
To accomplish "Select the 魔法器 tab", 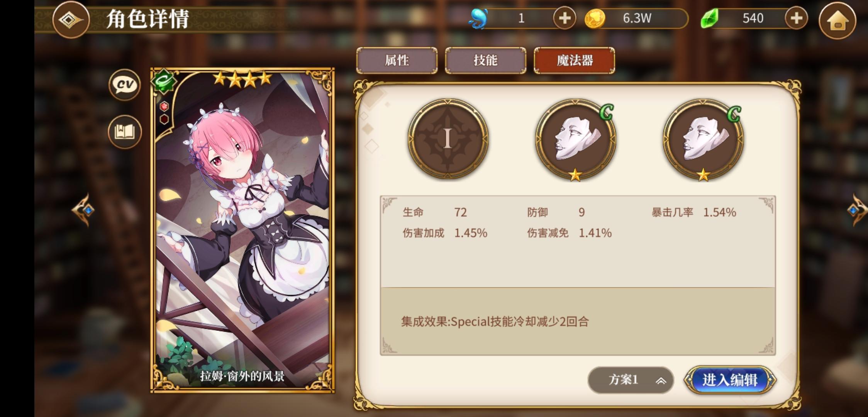I will click(x=575, y=60).
